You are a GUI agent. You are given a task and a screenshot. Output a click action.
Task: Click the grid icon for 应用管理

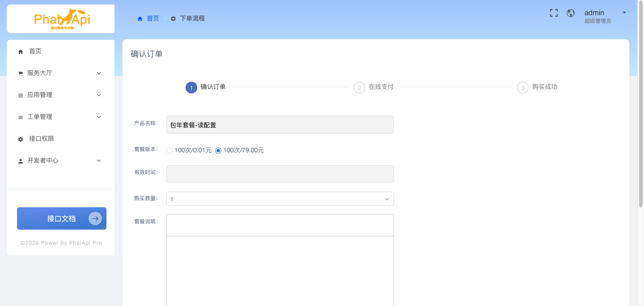point(21,95)
